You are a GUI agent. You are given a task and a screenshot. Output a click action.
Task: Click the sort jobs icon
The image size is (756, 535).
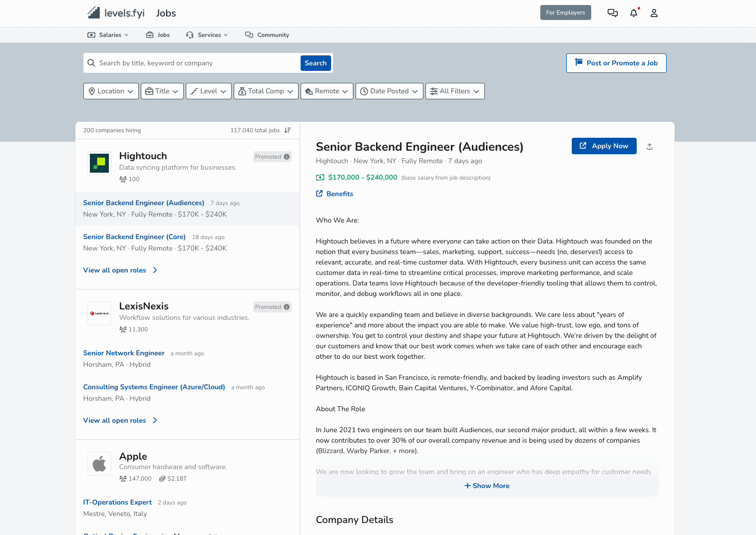(x=288, y=130)
